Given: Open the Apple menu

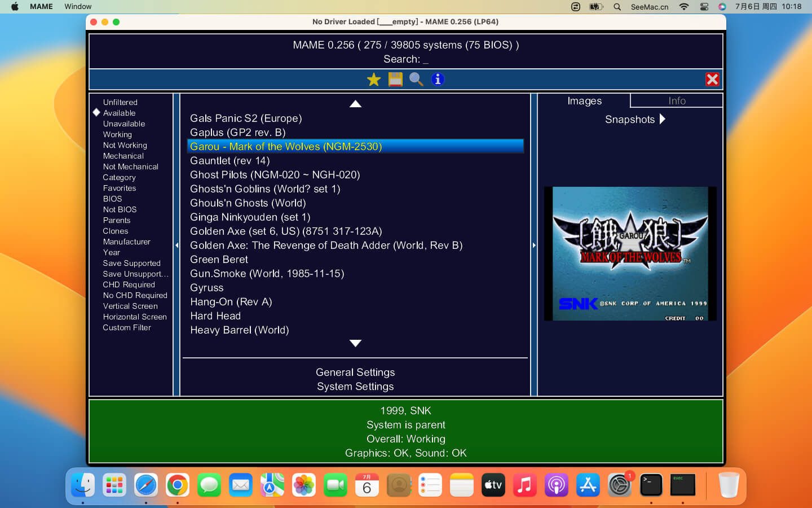Looking at the screenshot, I should pos(15,6).
